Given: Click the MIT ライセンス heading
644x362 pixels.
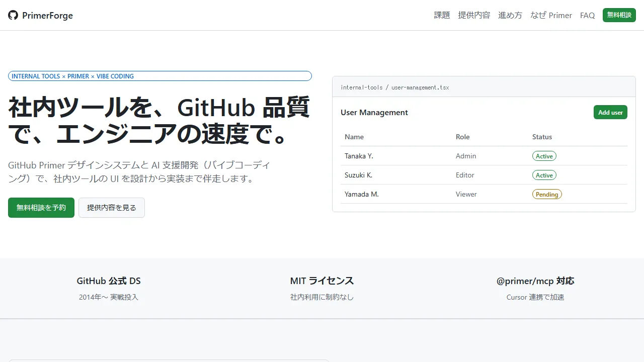Looking at the screenshot, I should (322, 281).
